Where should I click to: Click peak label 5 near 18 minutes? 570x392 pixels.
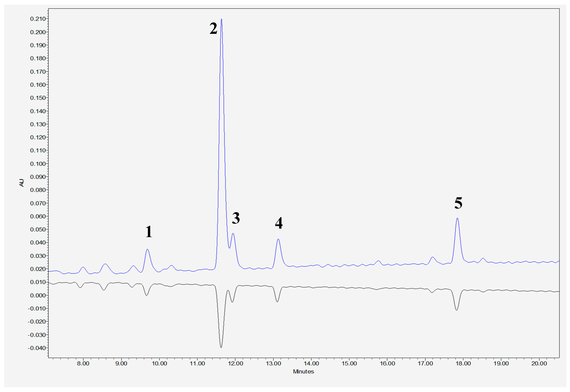[458, 203]
